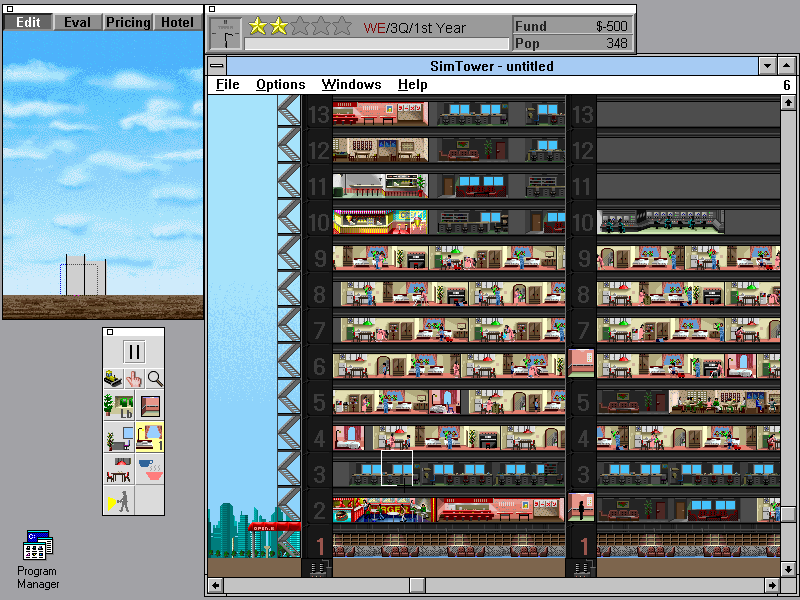The width and height of the screenshot is (800, 600).
Task: Click the Fund value "$-500"
Action: pyautogui.click(x=612, y=26)
